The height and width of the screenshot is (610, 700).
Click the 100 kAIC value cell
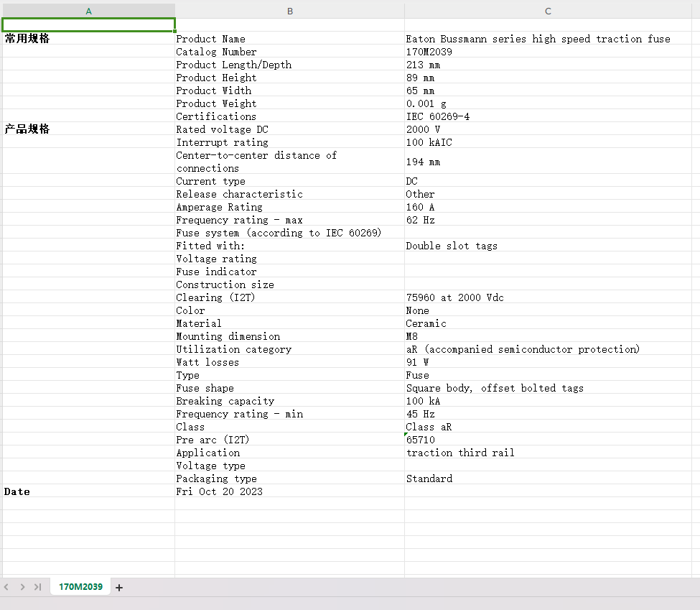[x=548, y=142]
